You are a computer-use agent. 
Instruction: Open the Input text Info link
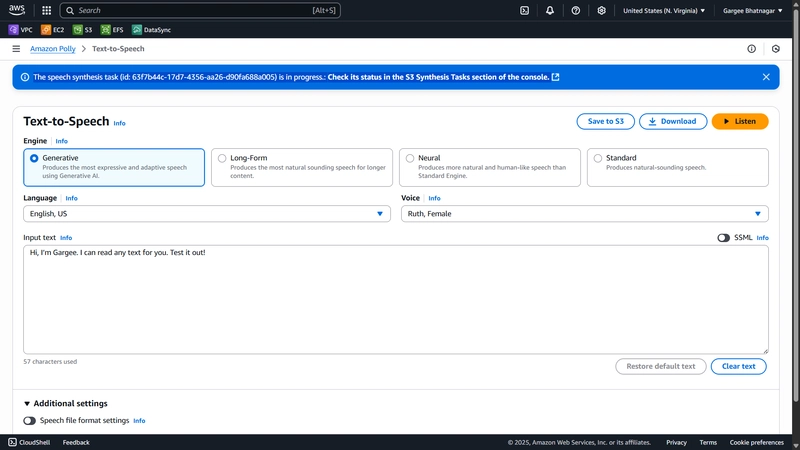click(x=66, y=238)
